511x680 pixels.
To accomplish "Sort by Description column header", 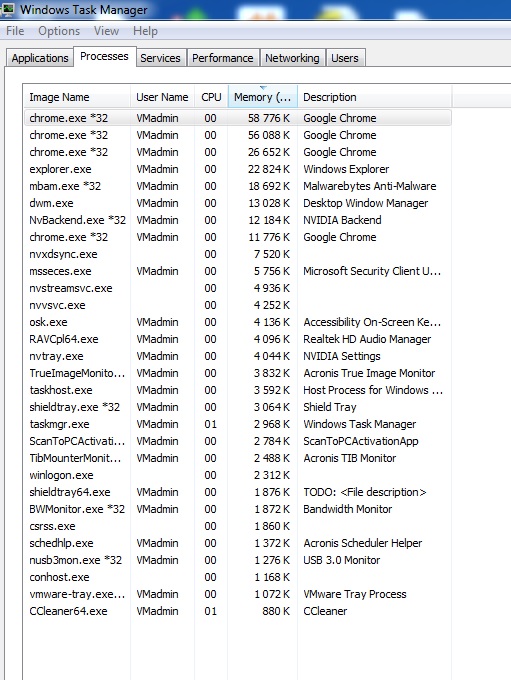I will point(374,97).
